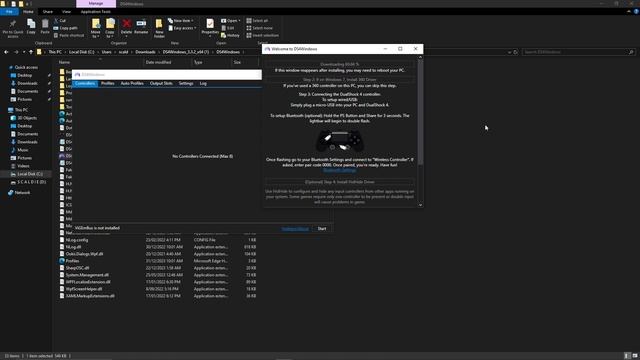Click the Manage contextual tab
Image resolution: width=640 pixels, height=360 pixels.
click(x=96, y=4)
